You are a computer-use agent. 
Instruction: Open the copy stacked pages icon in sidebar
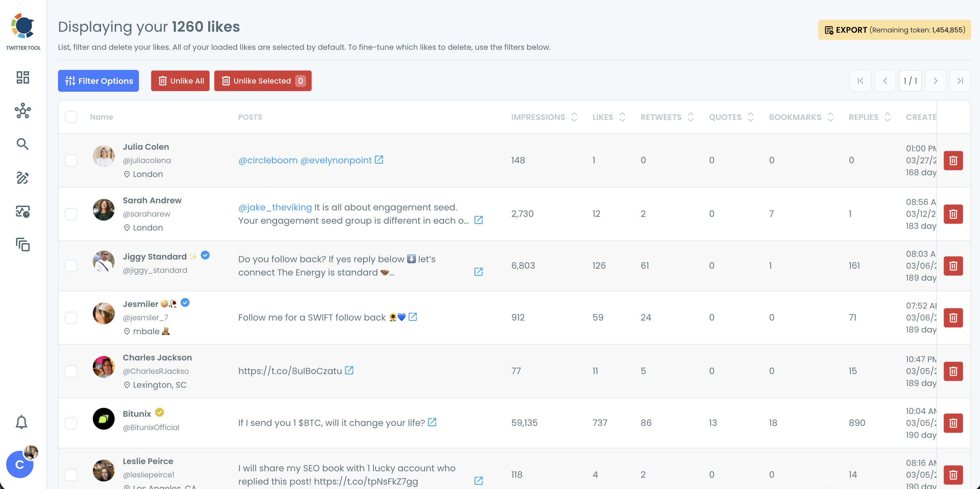(23, 244)
